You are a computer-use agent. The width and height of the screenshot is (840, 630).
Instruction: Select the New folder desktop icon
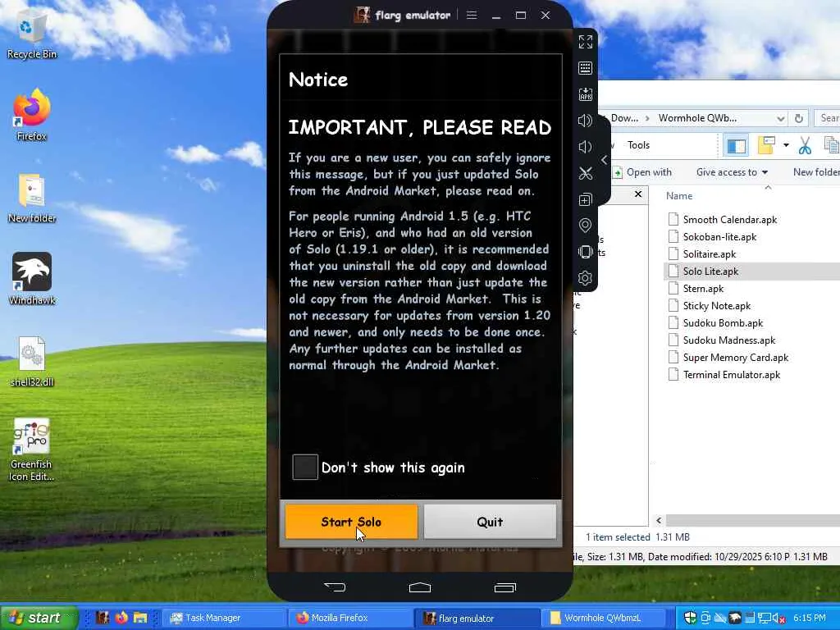(32, 199)
